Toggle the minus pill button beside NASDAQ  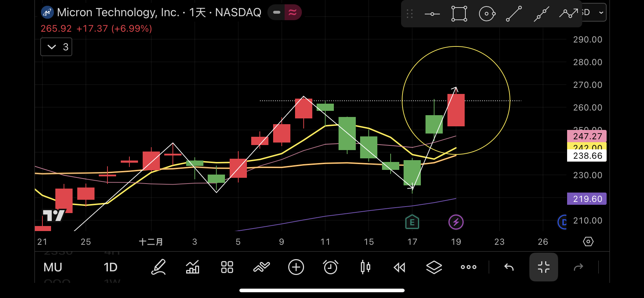(x=276, y=13)
